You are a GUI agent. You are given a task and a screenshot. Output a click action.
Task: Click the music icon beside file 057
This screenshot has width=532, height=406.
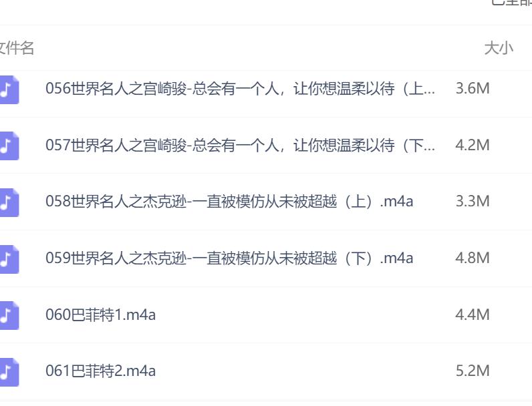(9, 146)
